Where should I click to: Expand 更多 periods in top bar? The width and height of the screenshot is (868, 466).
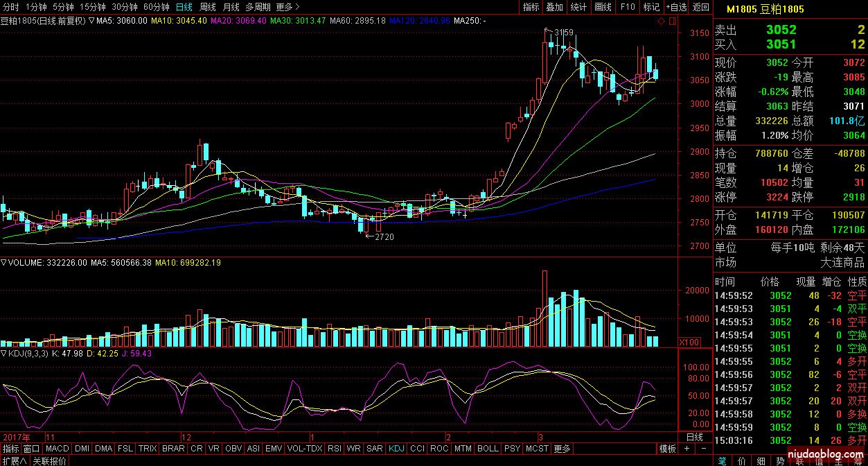click(x=284, y=7)
